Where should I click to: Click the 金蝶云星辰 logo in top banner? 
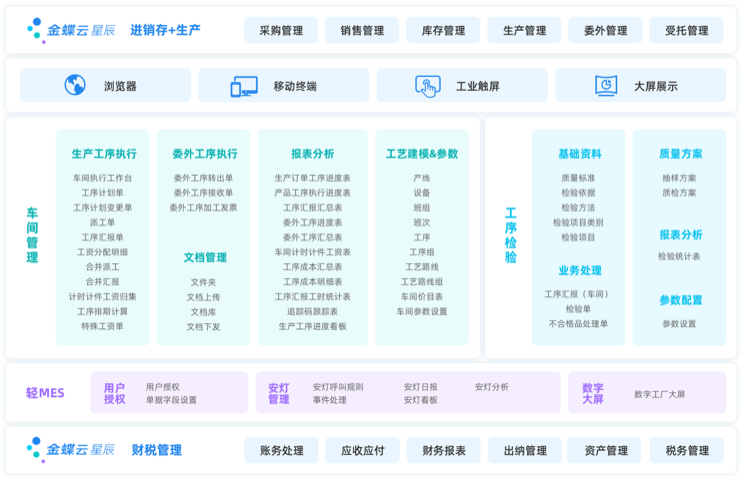click(x=72, y=30)
